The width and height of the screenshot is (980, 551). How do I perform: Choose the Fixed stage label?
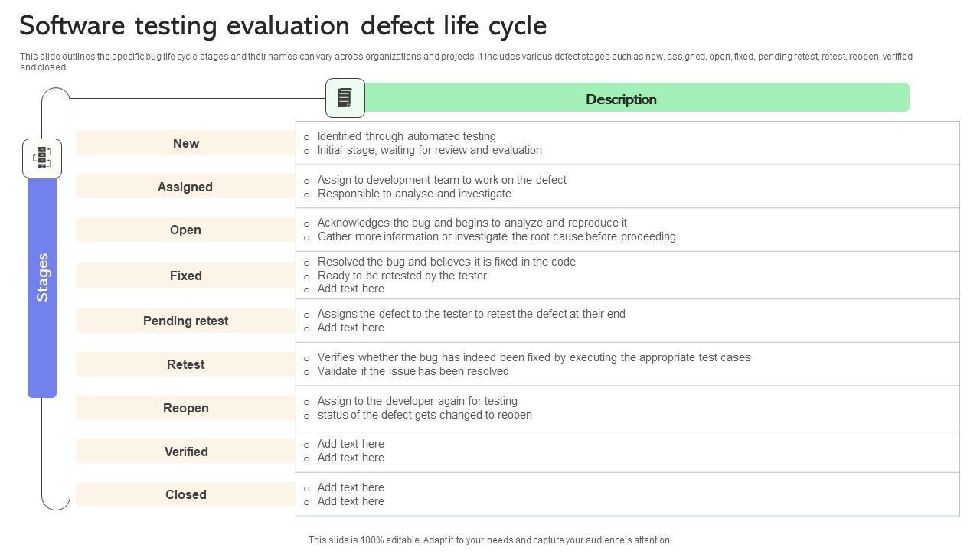tap(185, 275)
